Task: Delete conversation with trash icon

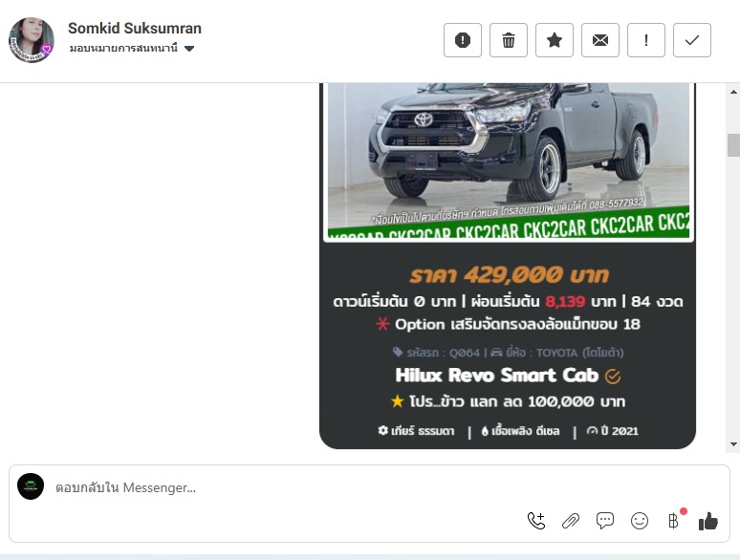Action: click(x=509, y=40)
